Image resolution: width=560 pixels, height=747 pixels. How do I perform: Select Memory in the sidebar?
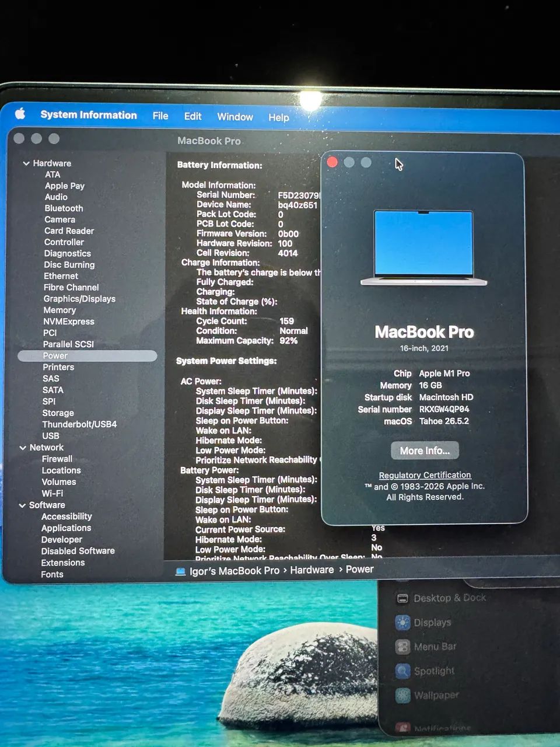60,310
